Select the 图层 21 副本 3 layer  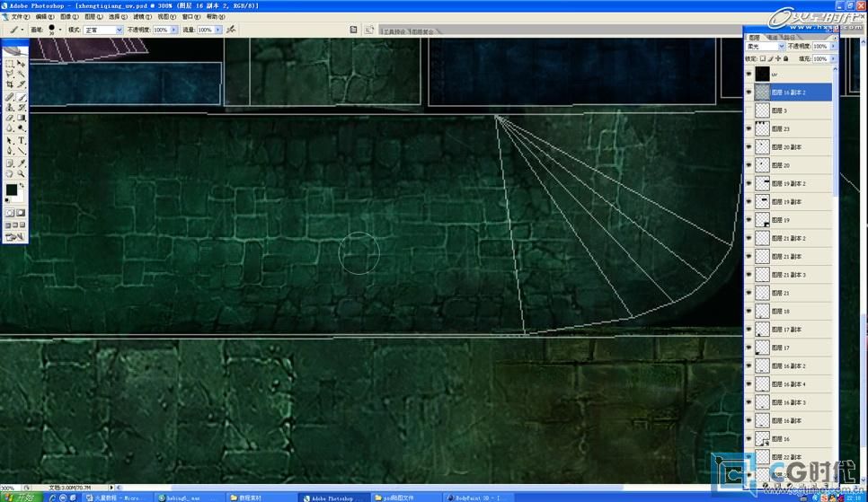[793, 275]
